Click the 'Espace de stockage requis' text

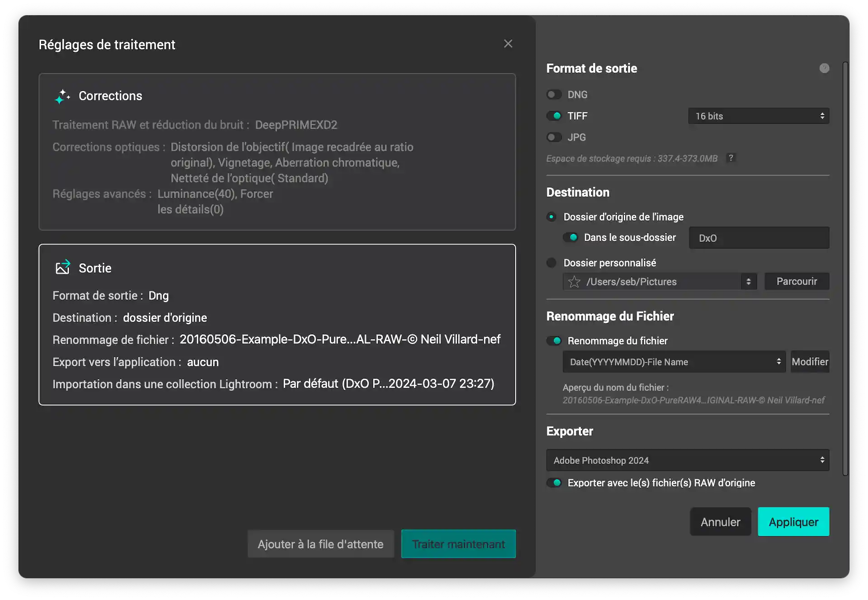[x=632, y=159]
